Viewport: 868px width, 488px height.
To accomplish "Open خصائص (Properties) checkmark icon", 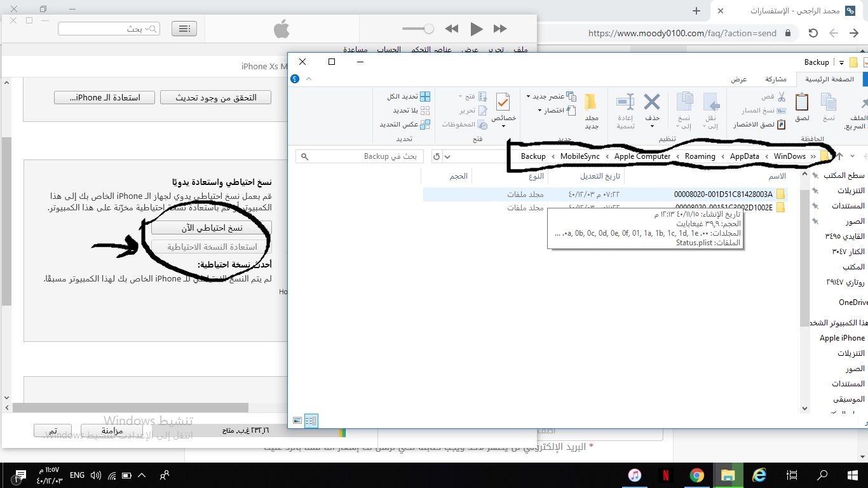I will click(x=503, y=102).
